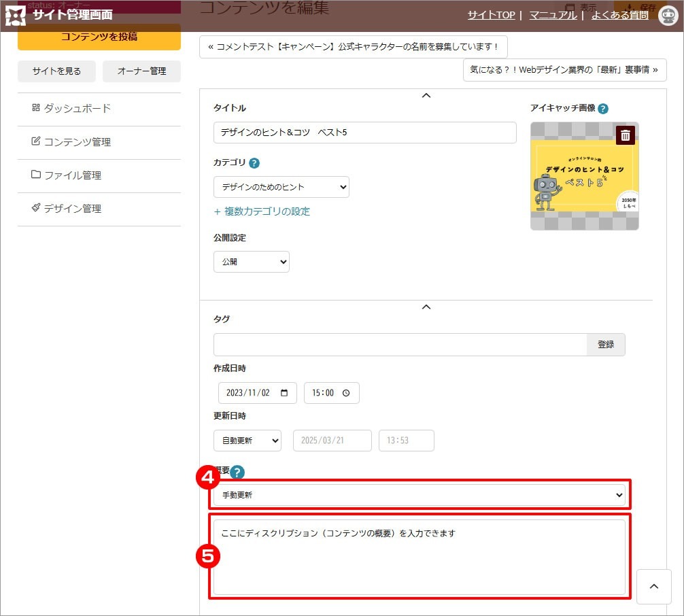Image resolution: width=684 pixels, height=616 pixels.
Task: Click the scroll-to-top arrow button
Action: 654,587
